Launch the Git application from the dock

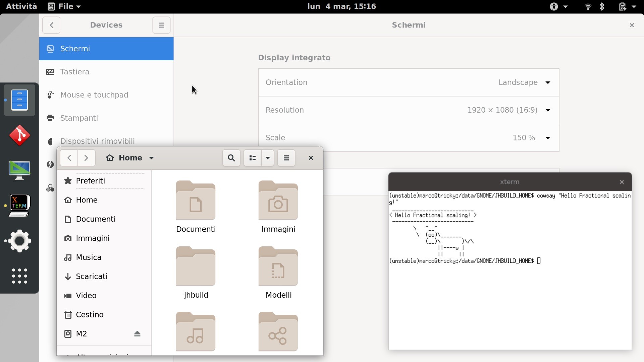click(x=19, y=135)
